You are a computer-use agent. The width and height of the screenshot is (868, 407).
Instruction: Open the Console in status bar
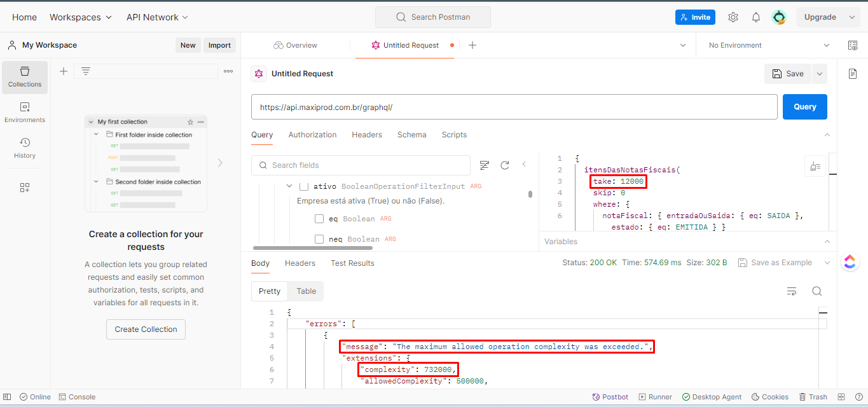(x=77, y=397)
